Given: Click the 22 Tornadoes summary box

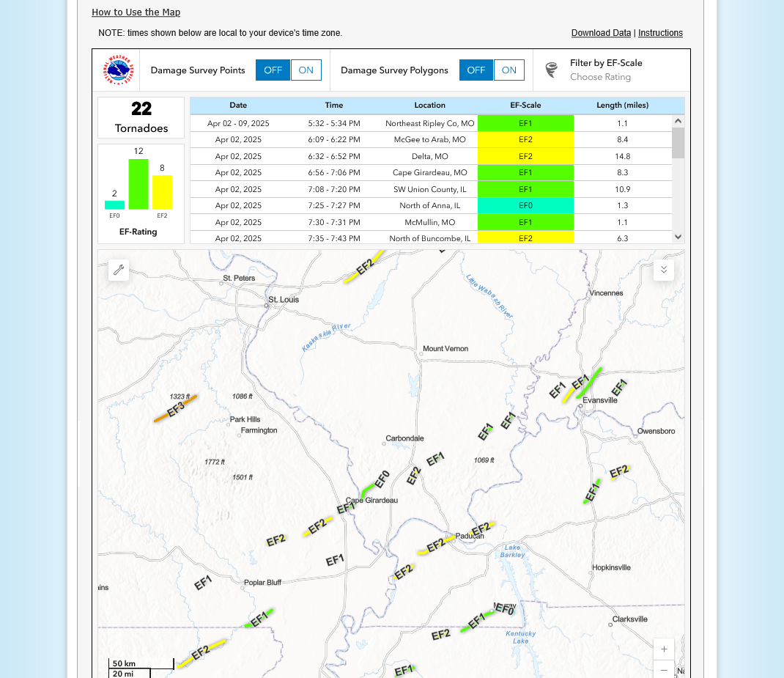Looking at the screenshot, I should click(141, 117).
